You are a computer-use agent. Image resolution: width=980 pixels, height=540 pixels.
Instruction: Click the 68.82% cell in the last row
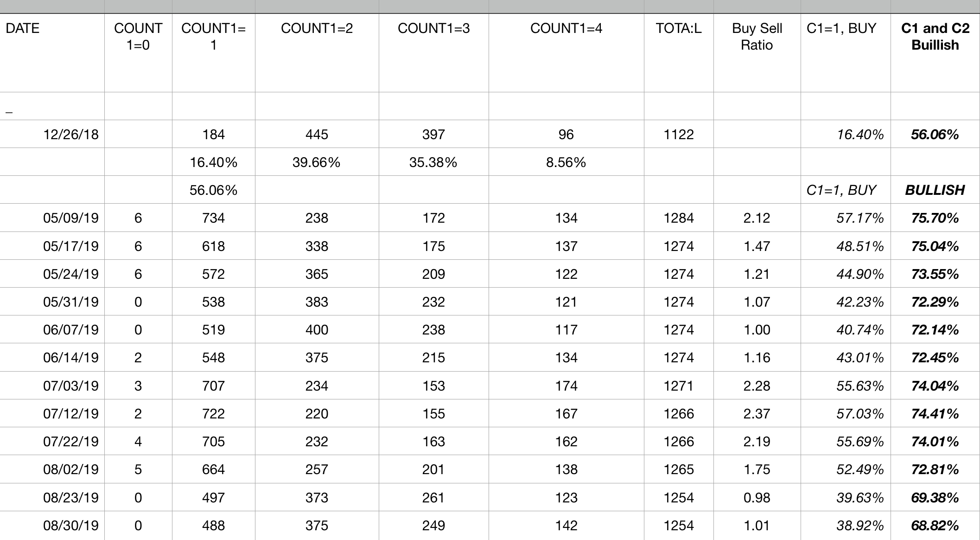tap(935, 526)
